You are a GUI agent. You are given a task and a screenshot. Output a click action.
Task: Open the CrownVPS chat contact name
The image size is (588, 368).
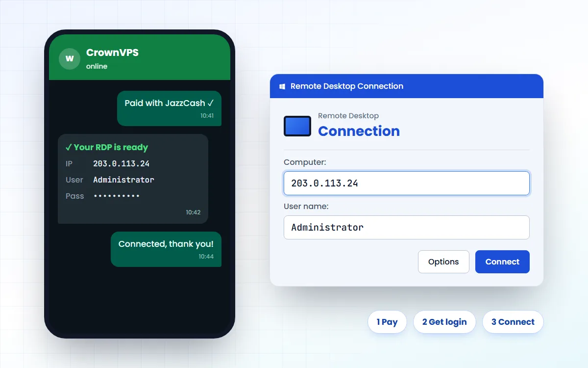tap(112, 53)
